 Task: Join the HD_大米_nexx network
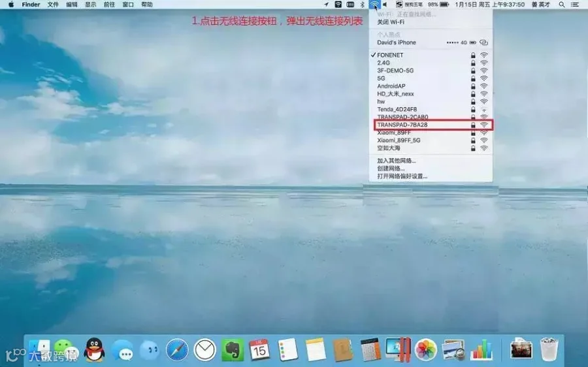click(431, 94)
